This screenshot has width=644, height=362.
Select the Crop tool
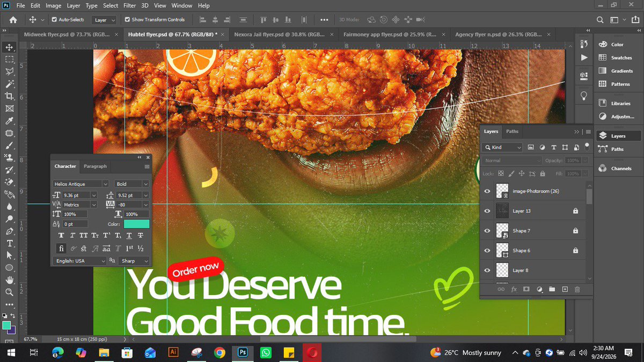tap(9, 96)
